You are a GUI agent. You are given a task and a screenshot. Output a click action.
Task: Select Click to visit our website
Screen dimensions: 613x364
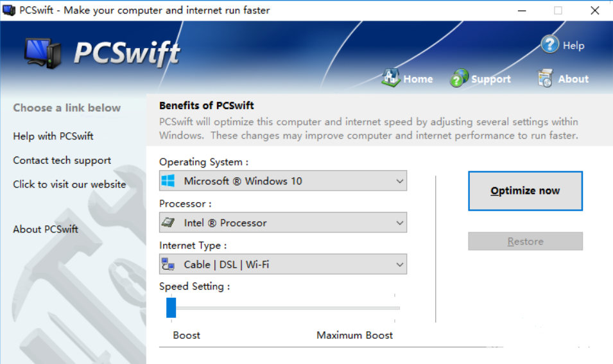(x=69, y=184)
